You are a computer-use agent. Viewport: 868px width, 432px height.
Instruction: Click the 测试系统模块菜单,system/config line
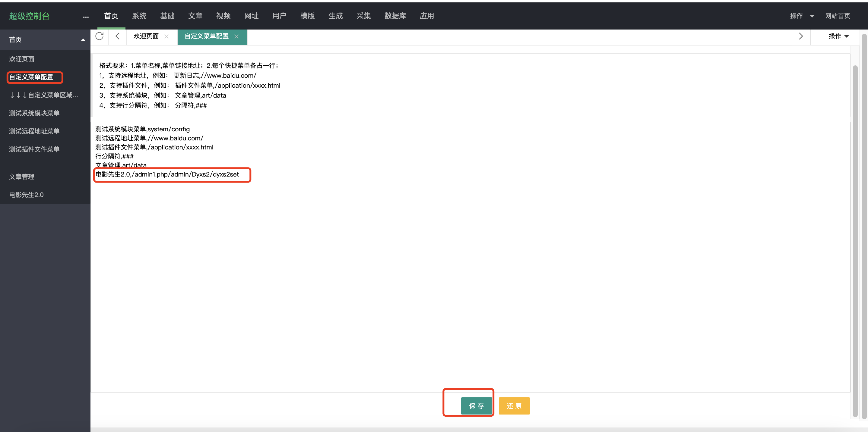coord(143,129)
